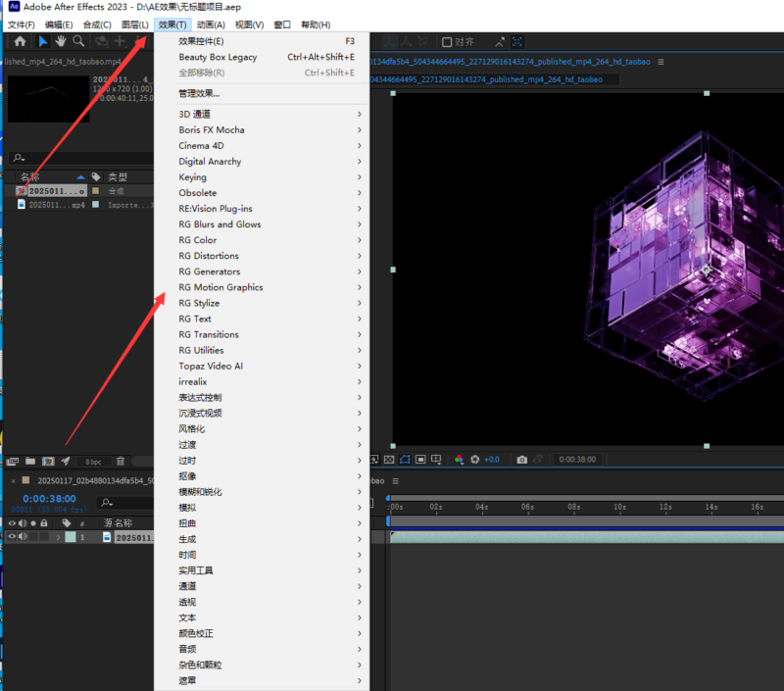Select the Selection arrow tool
784x691 pixels.
(42, 41)
